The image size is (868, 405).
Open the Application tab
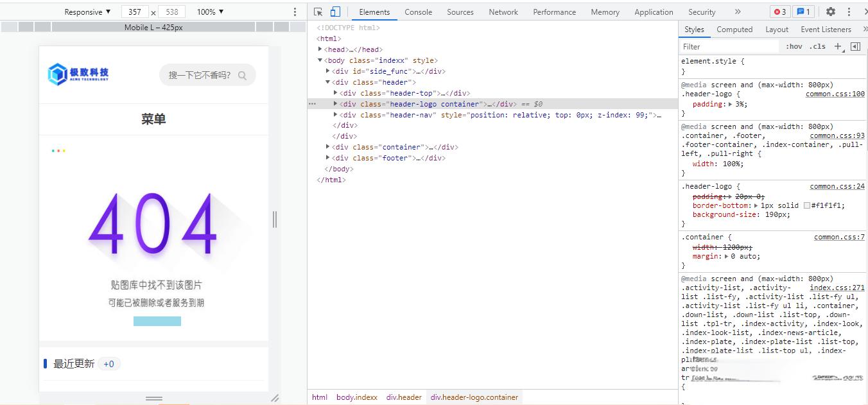[x=654, y=12]
